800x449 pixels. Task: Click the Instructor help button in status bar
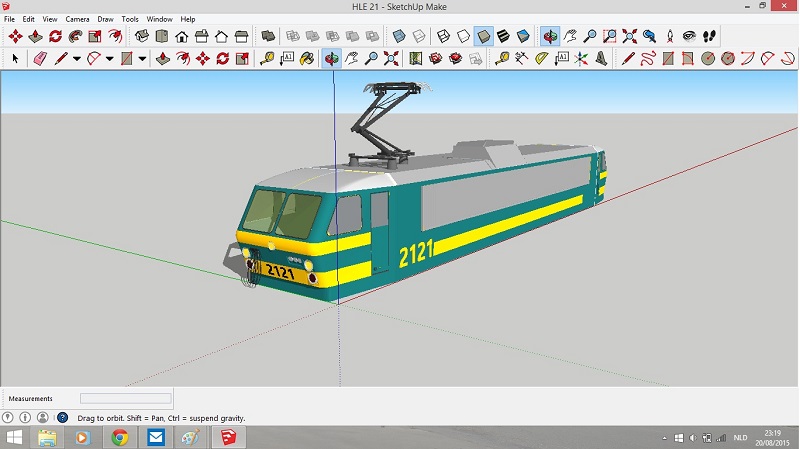[62, 418]
